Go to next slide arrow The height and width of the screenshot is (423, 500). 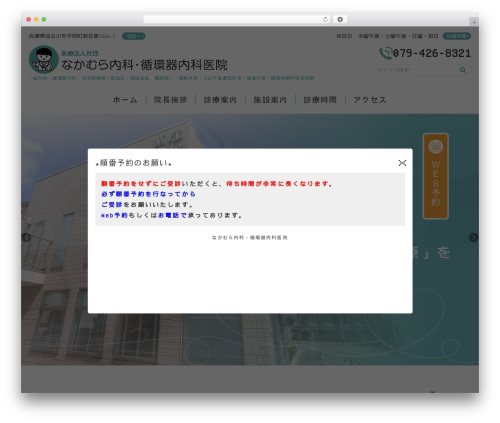pos(474,237)
